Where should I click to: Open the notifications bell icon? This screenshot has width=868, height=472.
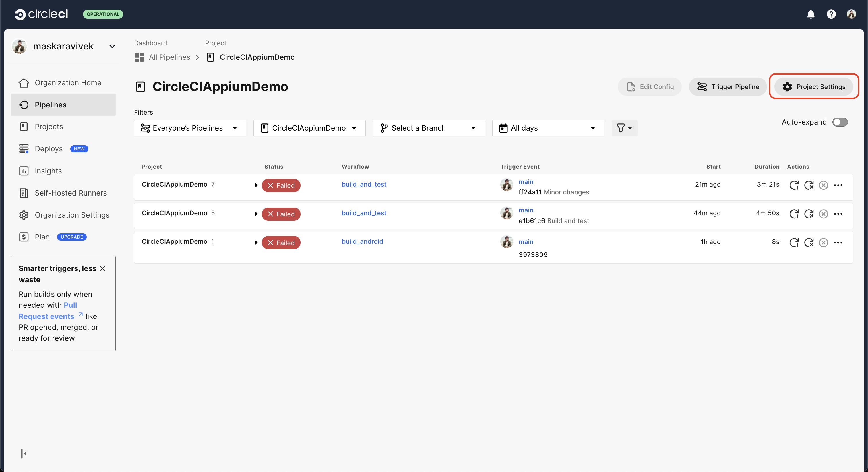[x=811, y=14]
